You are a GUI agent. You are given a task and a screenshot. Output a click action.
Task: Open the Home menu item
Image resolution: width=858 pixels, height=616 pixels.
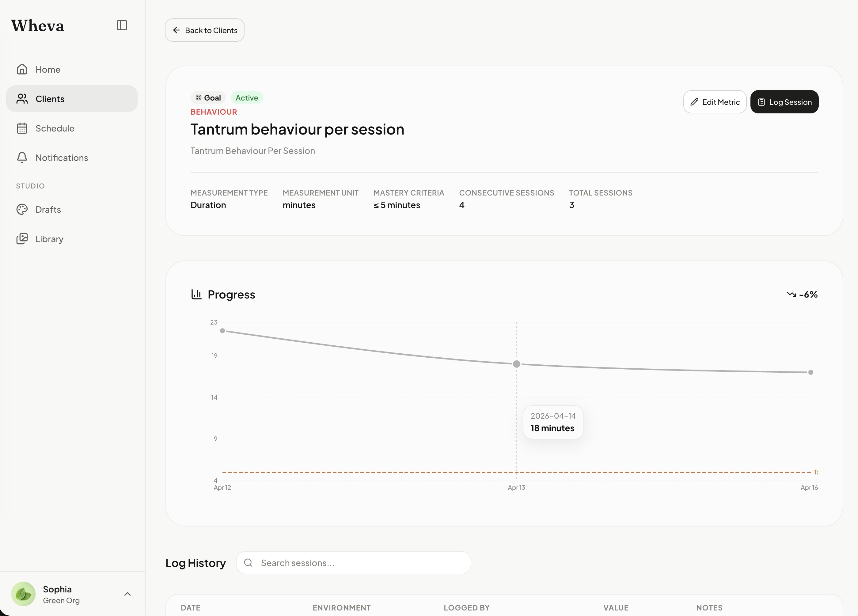pos(72,69)
